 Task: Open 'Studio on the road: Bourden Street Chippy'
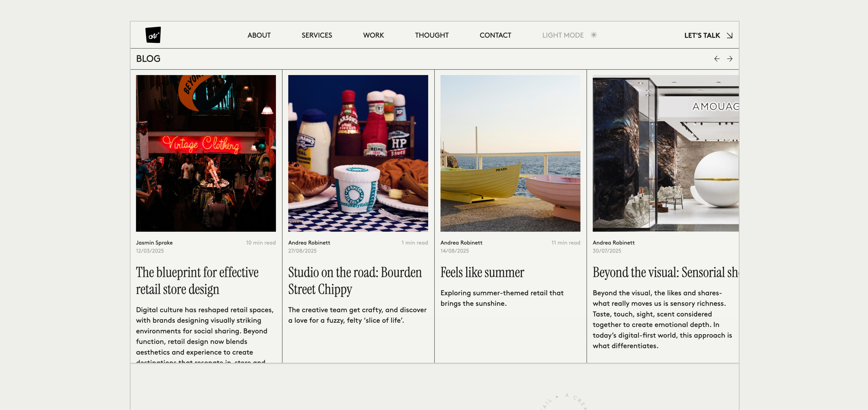[354, 281]
